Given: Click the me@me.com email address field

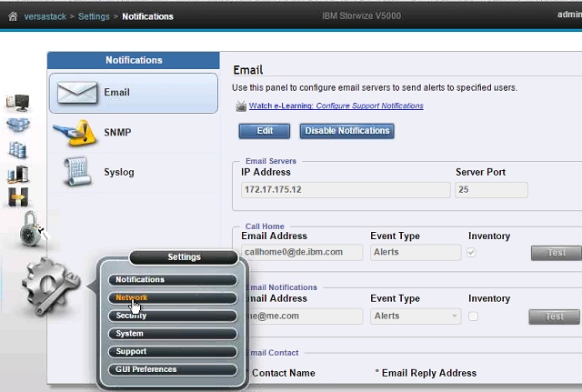Looking at the screenshot, I should (304, 317).
